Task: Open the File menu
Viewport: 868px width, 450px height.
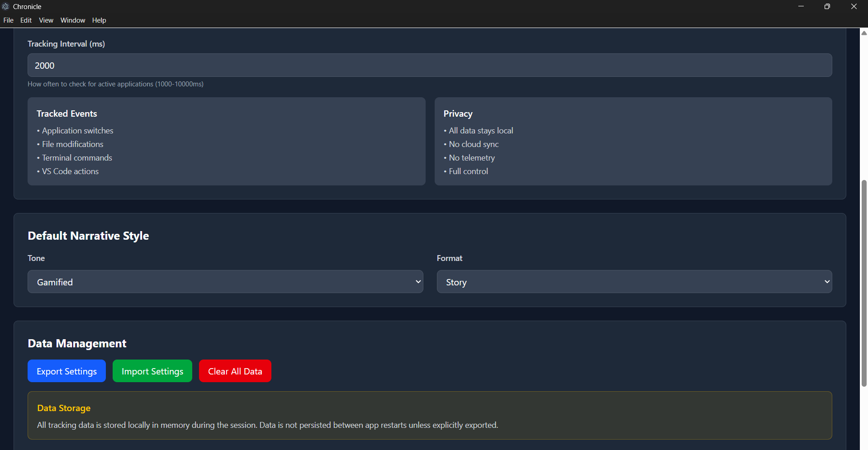Action: click(8, 20)
